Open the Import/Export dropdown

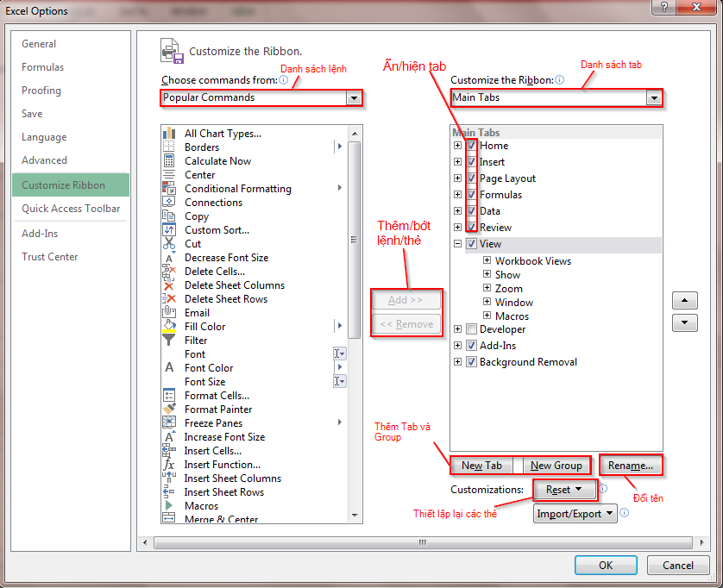click(x=575, y=513)
